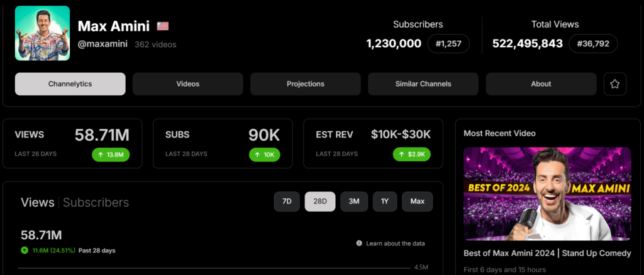Screen dimensions: 644x275
Task: Select the 1Y time range
Action: click(x=385, y=202)
